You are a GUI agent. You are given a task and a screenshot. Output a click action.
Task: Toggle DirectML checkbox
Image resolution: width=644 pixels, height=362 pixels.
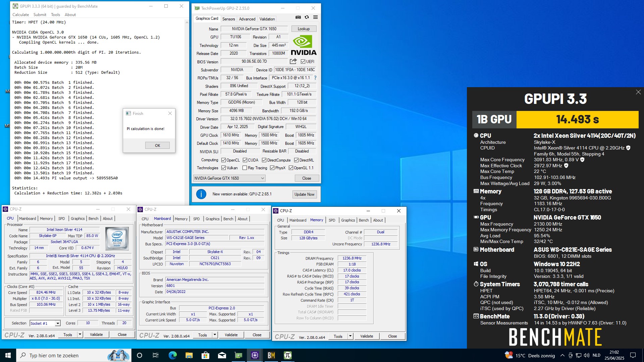coord(296,160)
